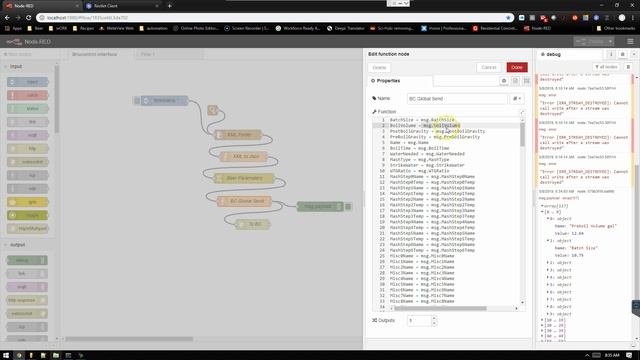
Task: Select the debug node in output palette
Action: click(x=27, y=260)
